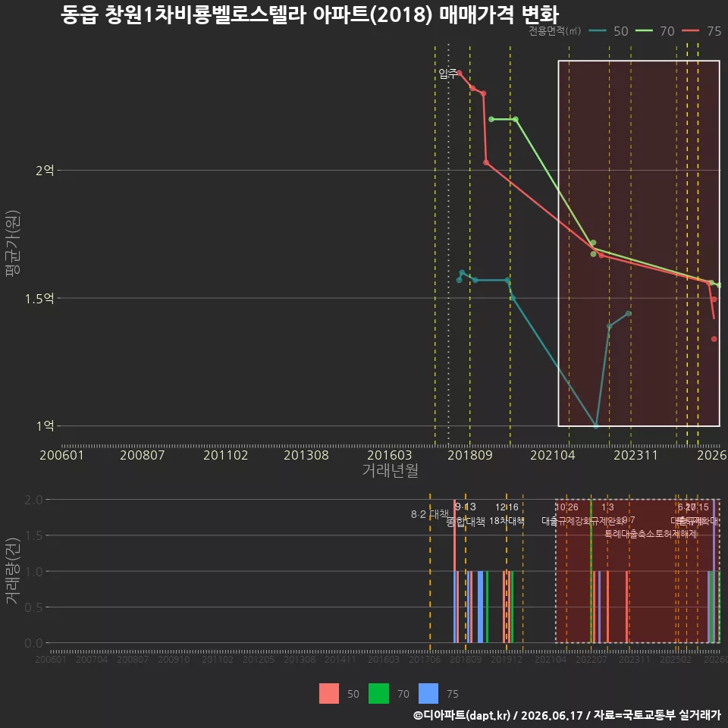This screenshot has height=728, width=728.
Task: Click the 2.0 volume axis label
Action: click(x=33, y=500)
